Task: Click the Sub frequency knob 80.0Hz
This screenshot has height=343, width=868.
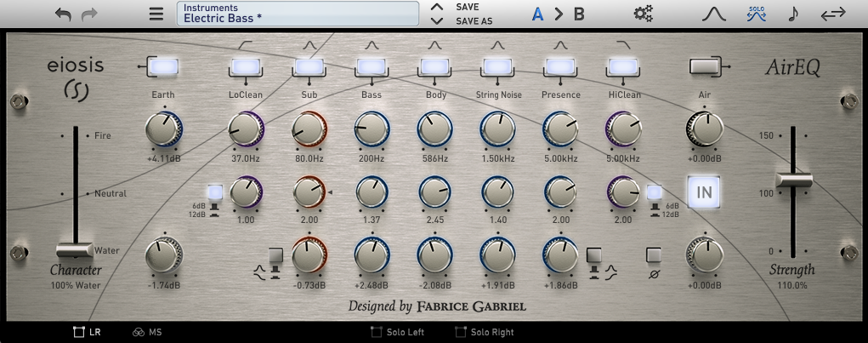Action: click(309, 129)
